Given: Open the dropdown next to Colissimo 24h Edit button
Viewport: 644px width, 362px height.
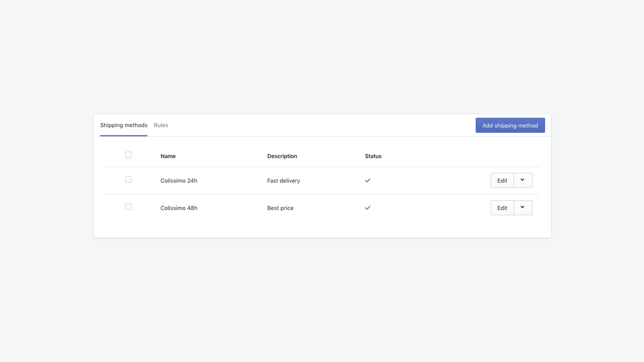Looking at the screenshot, I should (523, 180).
